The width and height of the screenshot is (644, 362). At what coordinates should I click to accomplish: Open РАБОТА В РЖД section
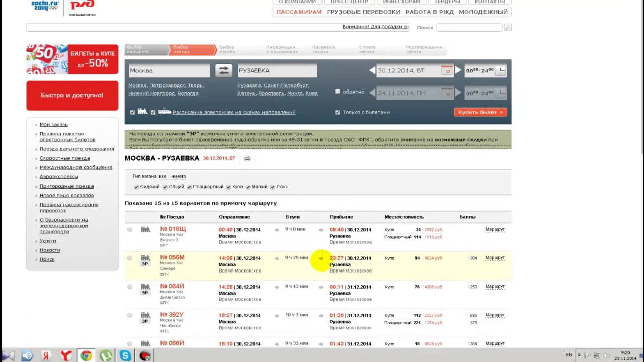[x=429, y=12]
